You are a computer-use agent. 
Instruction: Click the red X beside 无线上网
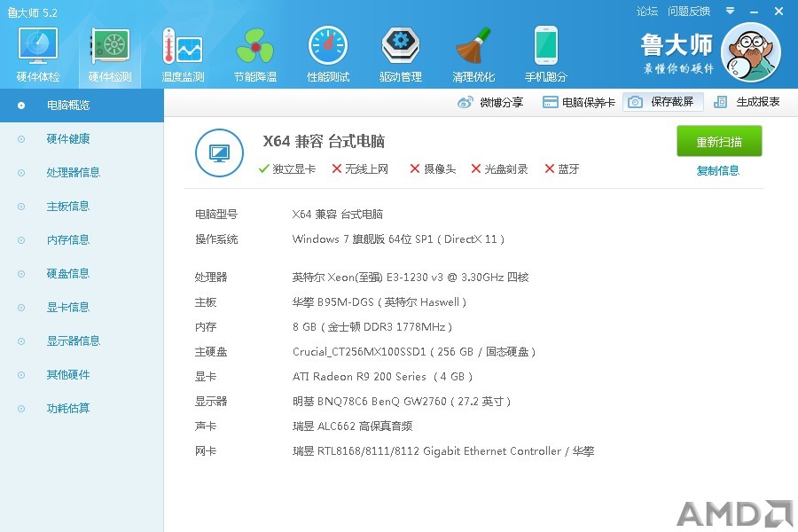[336, 168]
